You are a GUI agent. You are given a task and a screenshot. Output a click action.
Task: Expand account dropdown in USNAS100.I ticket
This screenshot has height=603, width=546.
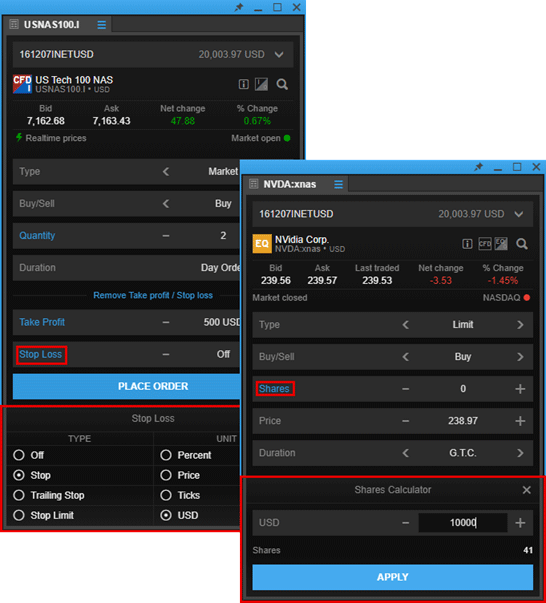pyautogui.click(x=279, y=55)
